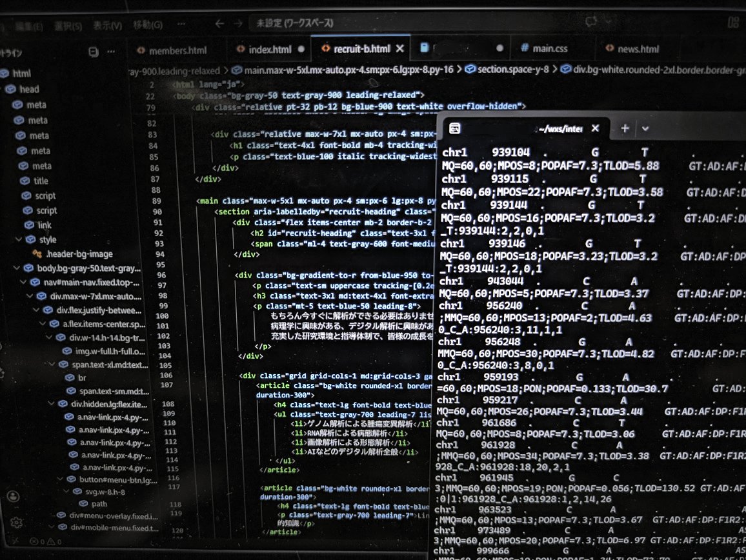The image size is (746, 560).
Task: Open outline panel more actions ellipsis
Action: 112,52
